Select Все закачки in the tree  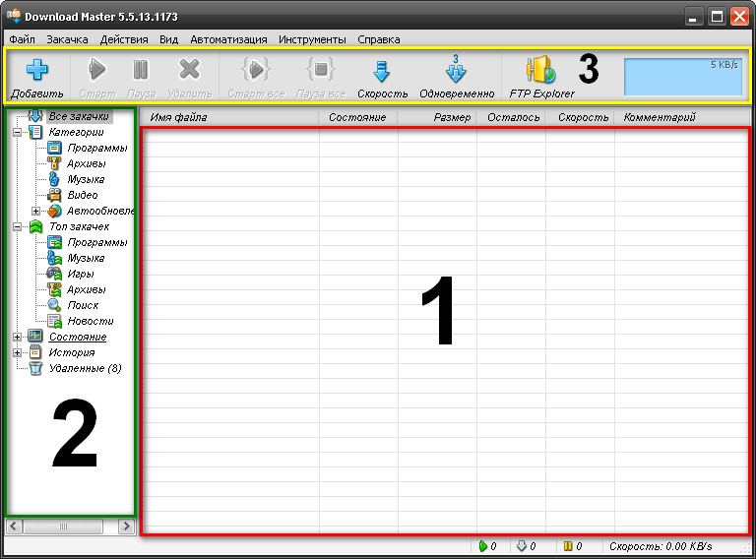[x=79, y=116]
